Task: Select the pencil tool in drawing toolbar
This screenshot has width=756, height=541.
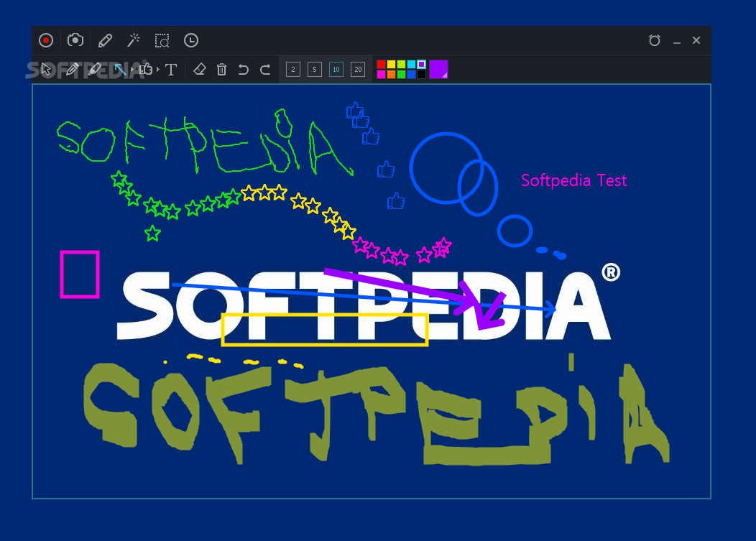Action: coord(73,70)
